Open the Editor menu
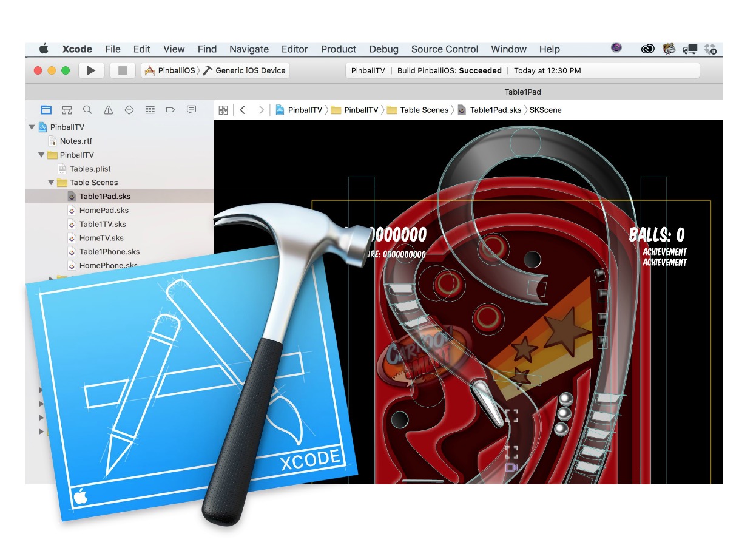 [294, 49]
